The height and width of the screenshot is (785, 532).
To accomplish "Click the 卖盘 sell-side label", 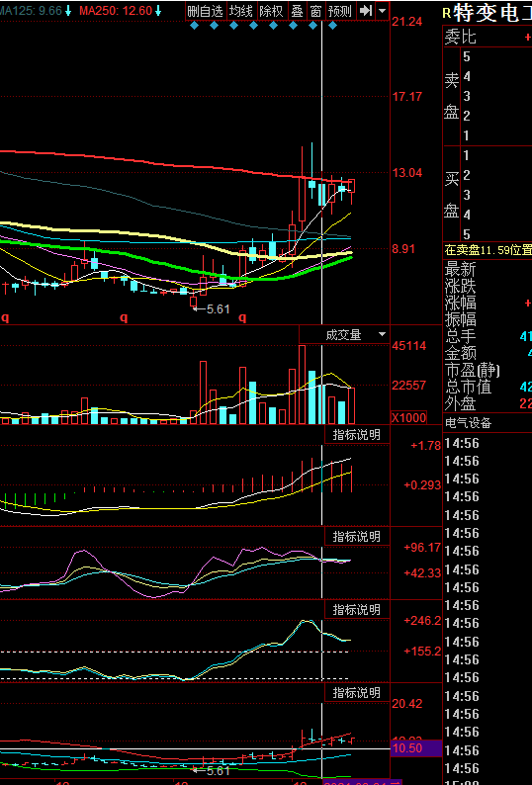I will (x=451, y=96).
